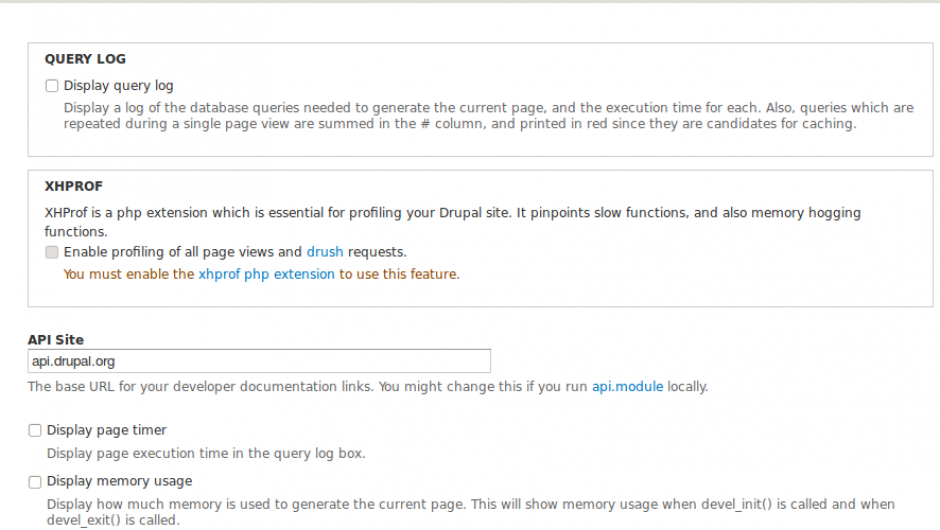Click the "Display page timer" label
The width and height of the screenshot is (940, 530).
click(106, 430)
